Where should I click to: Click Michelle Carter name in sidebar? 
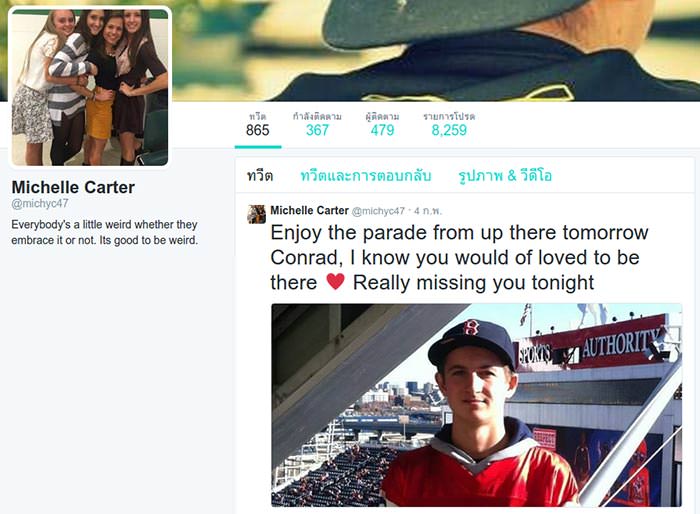click(x=73, y=187)
